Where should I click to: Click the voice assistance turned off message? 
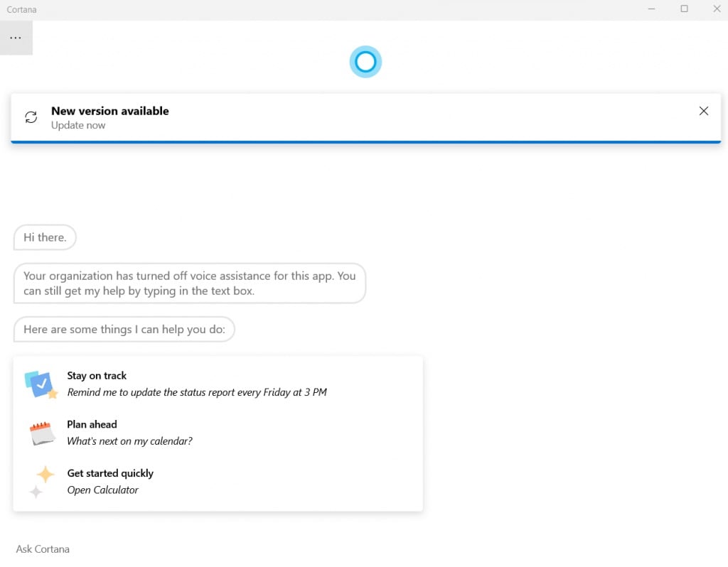point(189,283)
